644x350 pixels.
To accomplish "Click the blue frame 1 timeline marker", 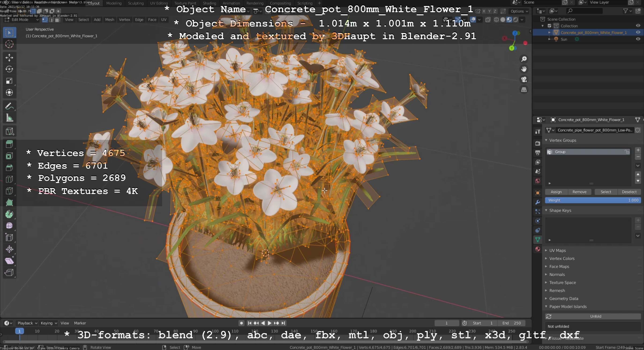I will [19, 331].
